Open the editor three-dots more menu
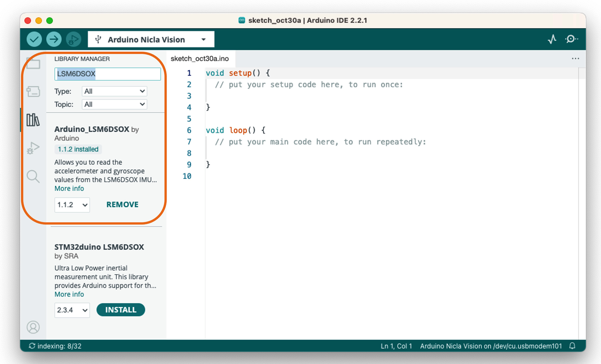The image size is (601, 364). 575,59
